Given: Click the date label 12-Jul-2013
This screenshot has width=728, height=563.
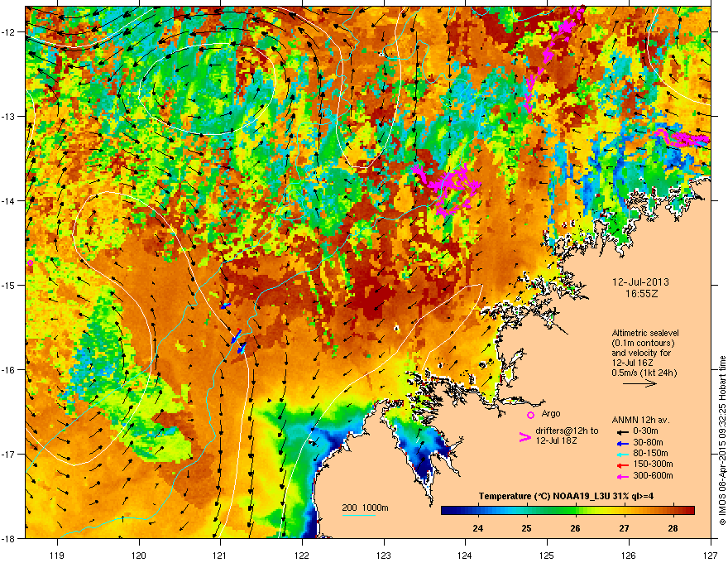Looking at the screenshot, I should pyautogui.click(x=640, y=282).
